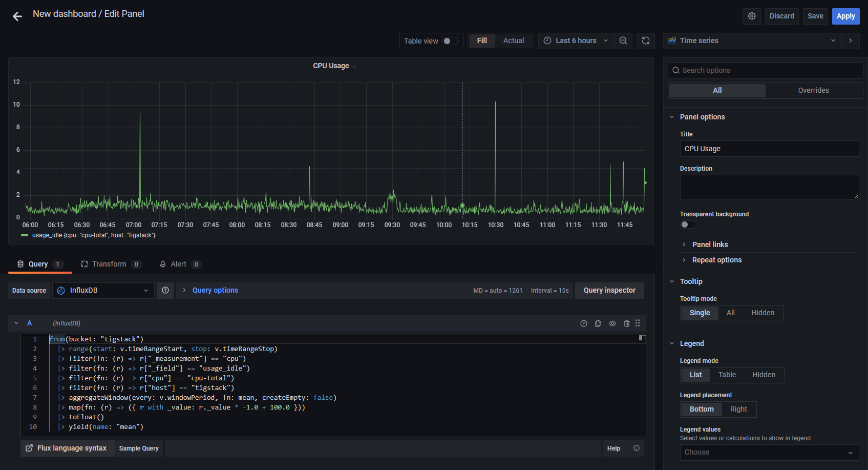Click the Title field containing CPU Usage
The image size is (868, 470).
pos(769,149)
